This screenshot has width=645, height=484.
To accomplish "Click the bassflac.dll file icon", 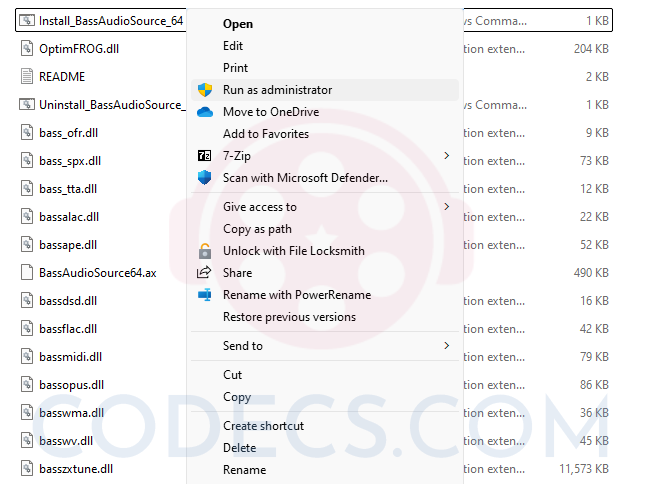I will (27, 328).
